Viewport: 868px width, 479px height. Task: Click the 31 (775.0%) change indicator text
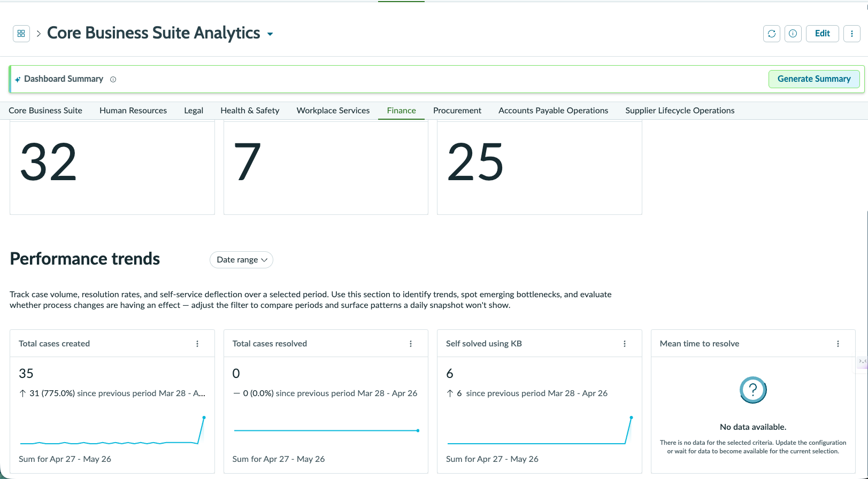52,393
